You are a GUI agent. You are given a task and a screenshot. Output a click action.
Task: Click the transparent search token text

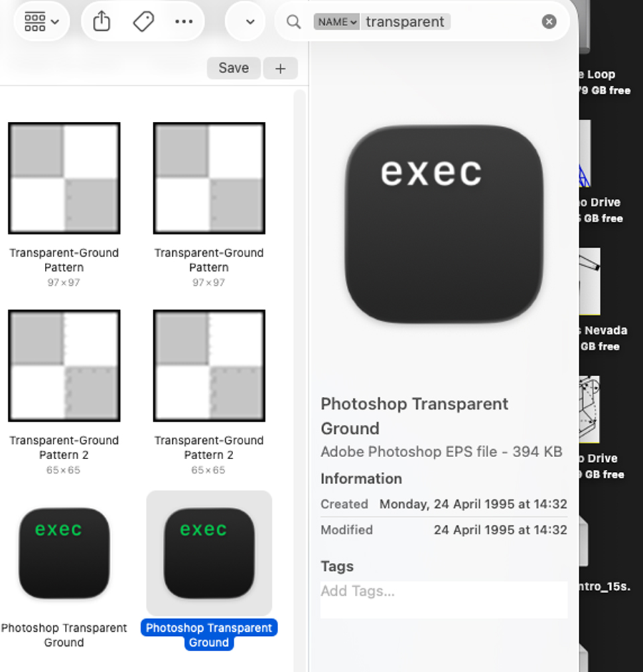(x=405, y=22)
